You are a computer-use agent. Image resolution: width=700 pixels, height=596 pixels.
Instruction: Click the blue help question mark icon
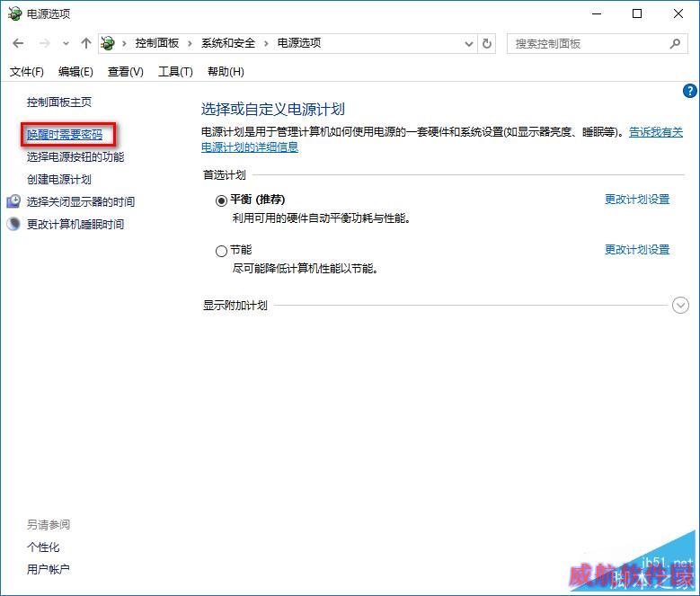tap(690, 91)
